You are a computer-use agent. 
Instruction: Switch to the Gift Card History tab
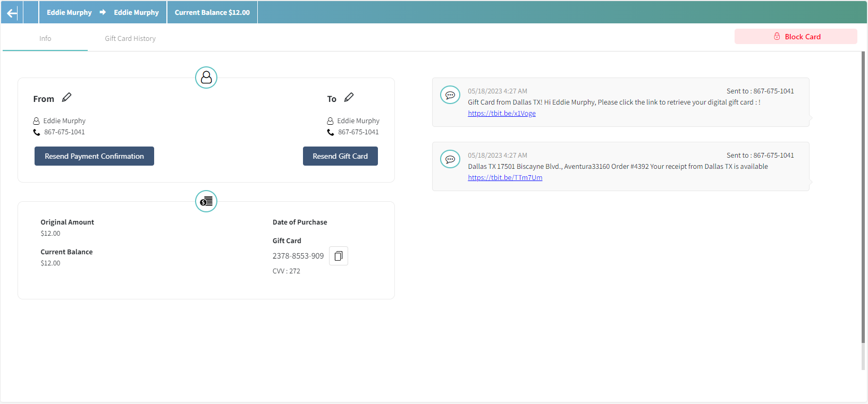click(130, 39)
